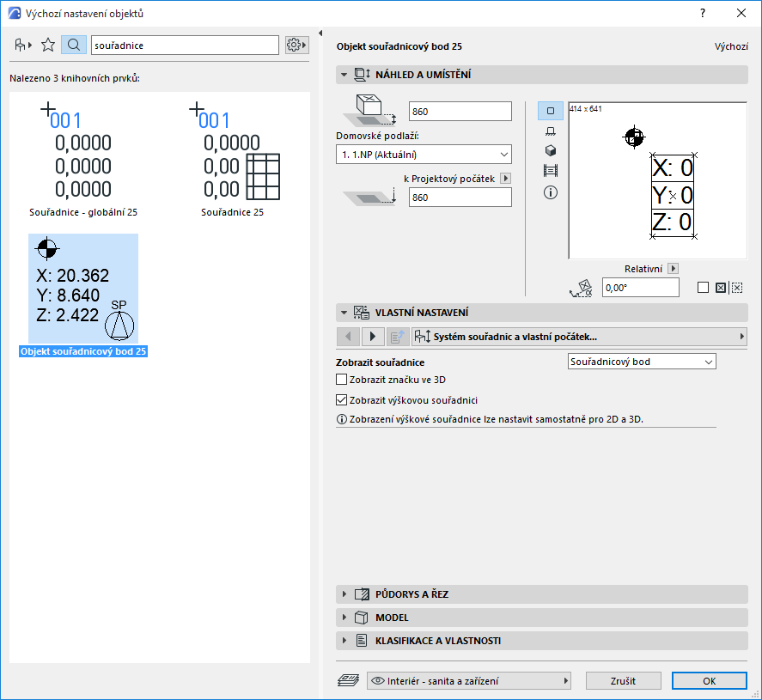Open Domovské podlaží dropdown

(x=424, y=155)
